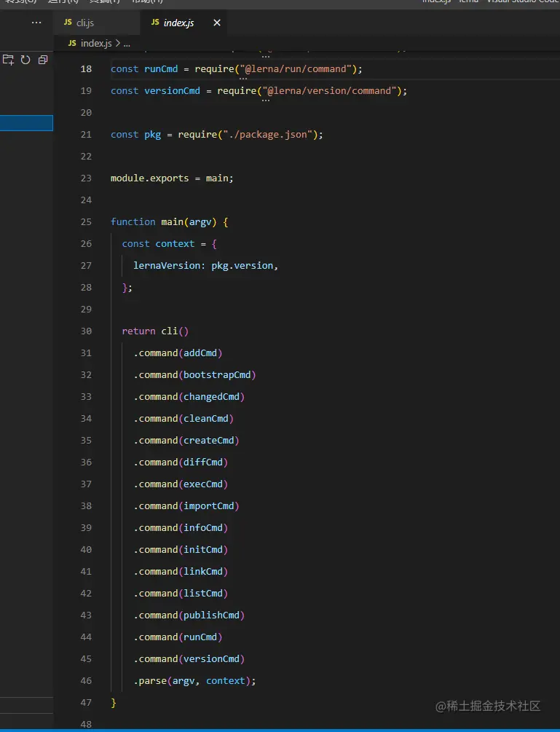Screen dimensions: 560x732
Task: Click bootstrapCmd in the command call
Action: coord(217,375)
